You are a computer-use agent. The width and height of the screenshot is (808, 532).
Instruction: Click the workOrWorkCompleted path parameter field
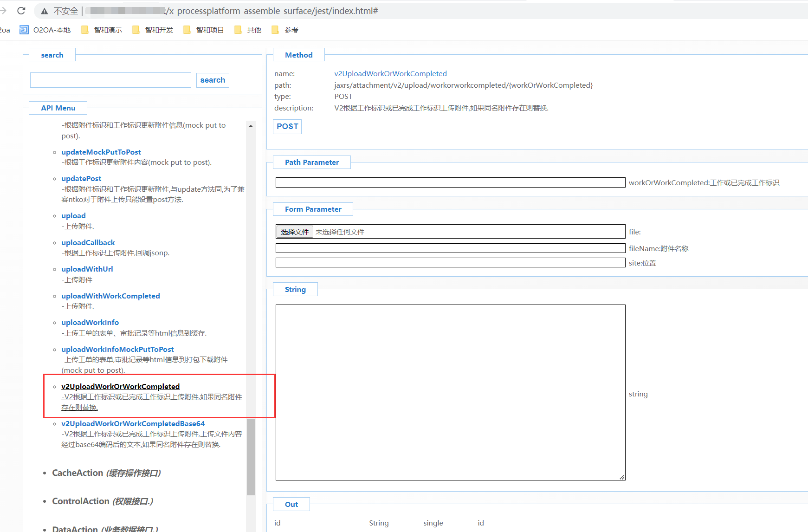450,182
